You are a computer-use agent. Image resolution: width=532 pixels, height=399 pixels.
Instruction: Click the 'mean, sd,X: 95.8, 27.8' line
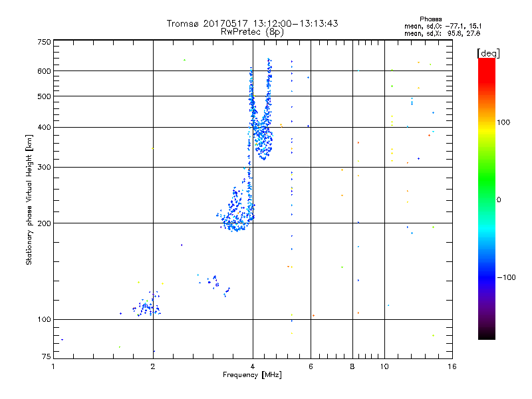442,33
